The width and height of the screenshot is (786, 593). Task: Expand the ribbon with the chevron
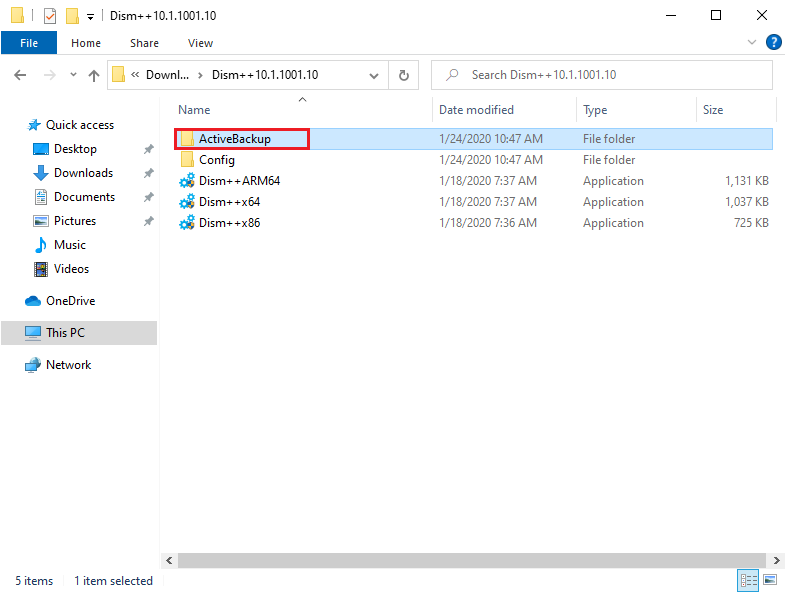tap(751, 42)
